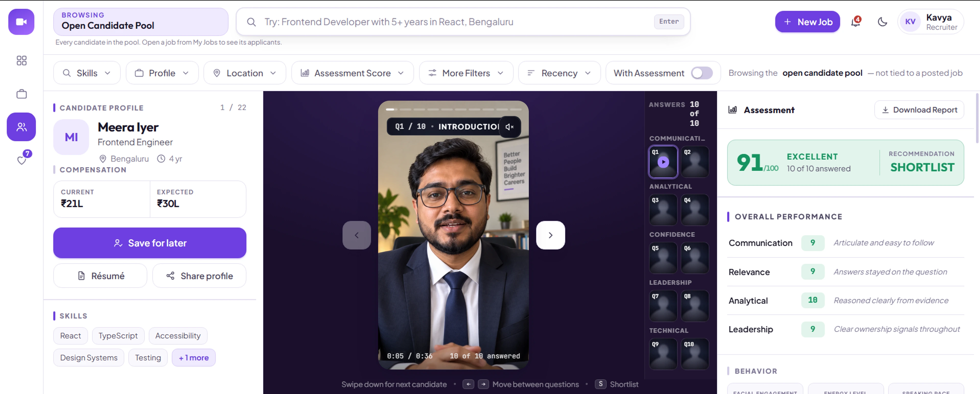The image size is (980, 394).
Task: Open the Recency sort dropdown
Action: [559, 73]
